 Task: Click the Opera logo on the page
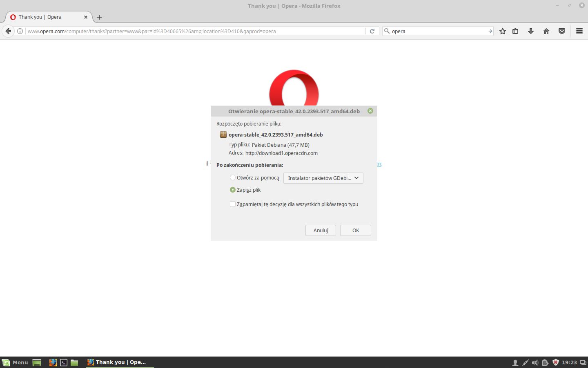pyautogui.click(x=294, y=88)
